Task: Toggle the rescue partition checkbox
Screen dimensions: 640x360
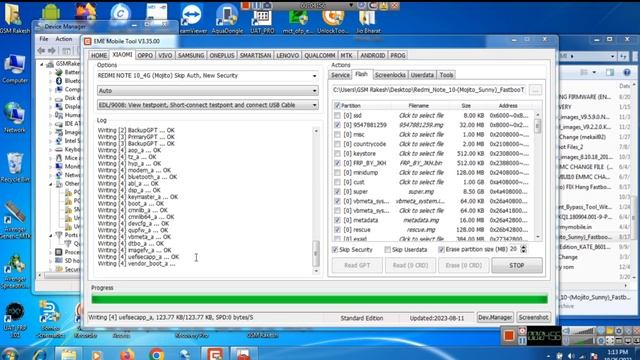Action: click(x=337, y=229)
